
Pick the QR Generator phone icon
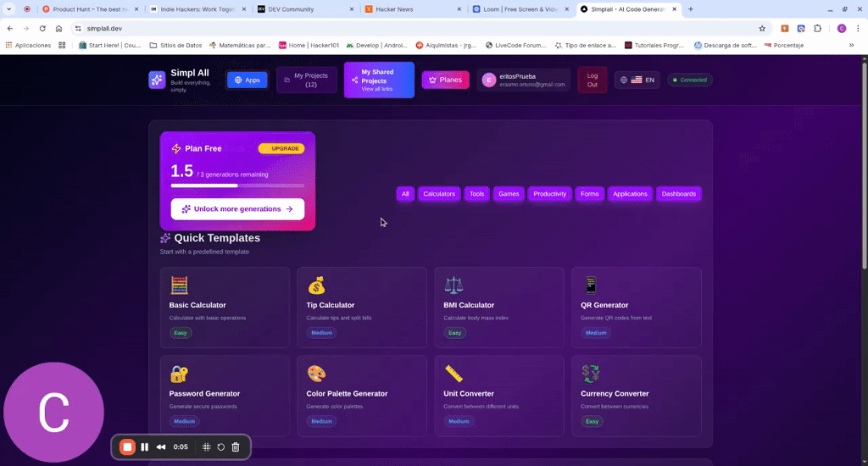591,286
